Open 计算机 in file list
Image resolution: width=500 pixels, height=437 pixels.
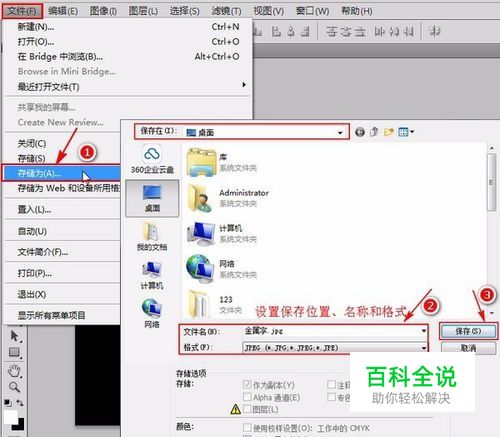(x=222, y=233)
